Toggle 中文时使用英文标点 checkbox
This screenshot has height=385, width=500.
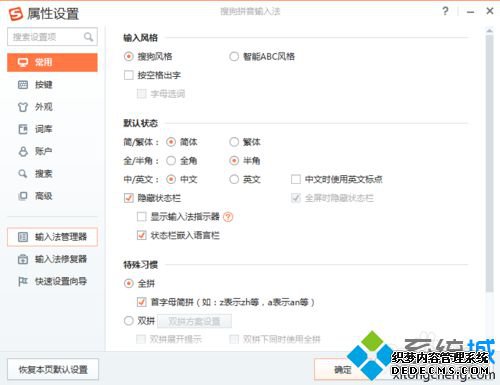[296, 179]
